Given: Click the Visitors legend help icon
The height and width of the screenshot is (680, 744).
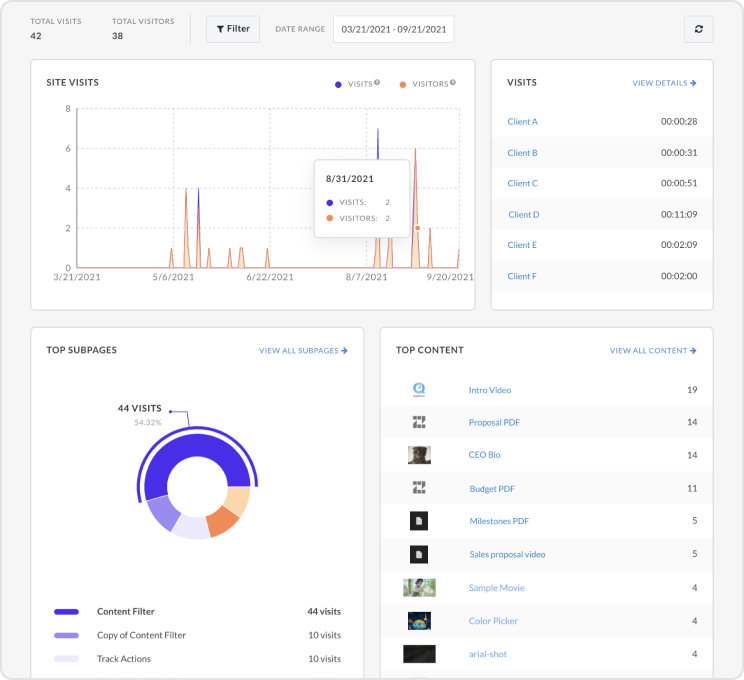Looking at the screenshot, I should [453, 83].
